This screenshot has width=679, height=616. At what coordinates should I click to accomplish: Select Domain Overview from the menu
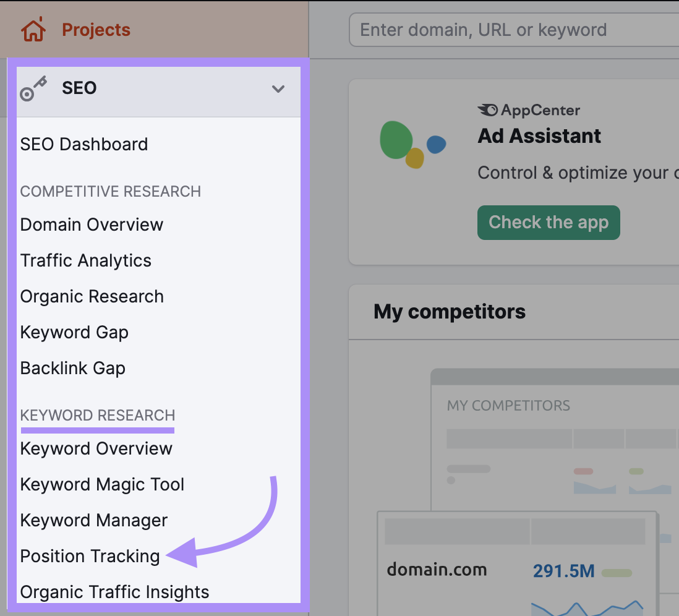coord(92,225)
